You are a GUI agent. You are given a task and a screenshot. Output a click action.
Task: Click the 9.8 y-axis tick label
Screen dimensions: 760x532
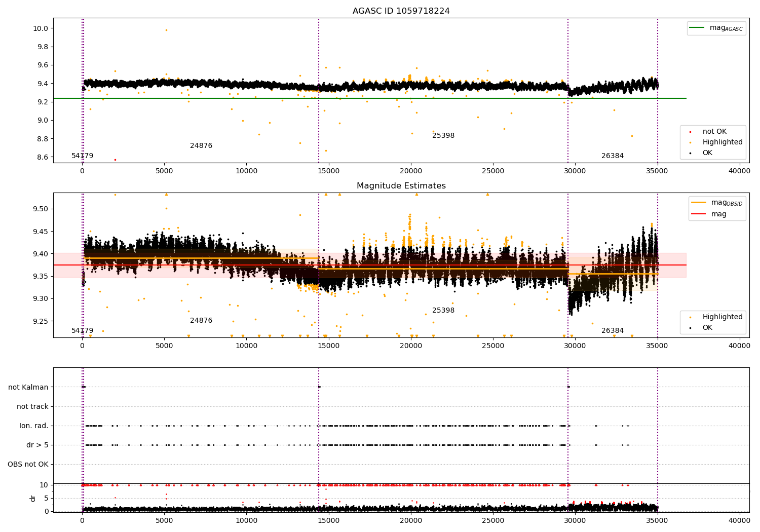[x=43, y=47]
